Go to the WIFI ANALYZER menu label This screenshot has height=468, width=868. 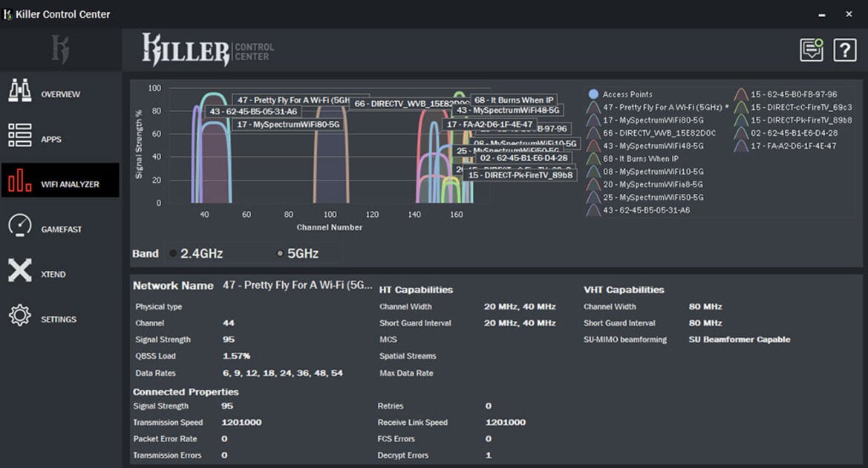70,184
